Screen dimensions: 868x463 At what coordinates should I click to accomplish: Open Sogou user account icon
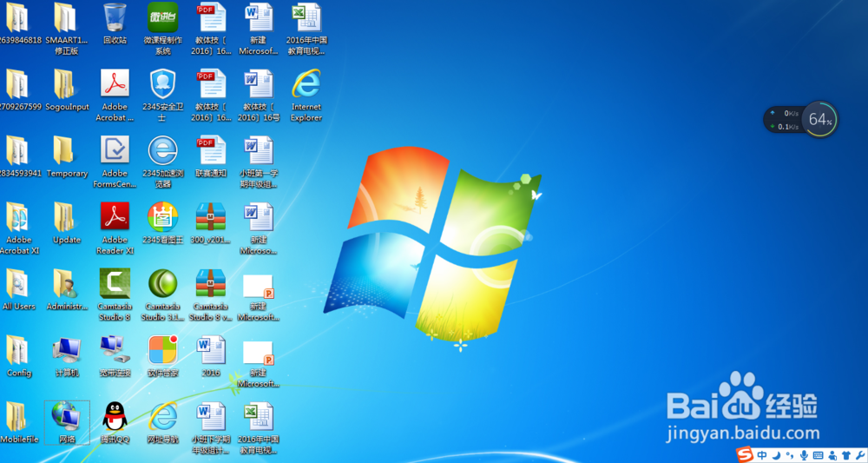tap(832, 455)
